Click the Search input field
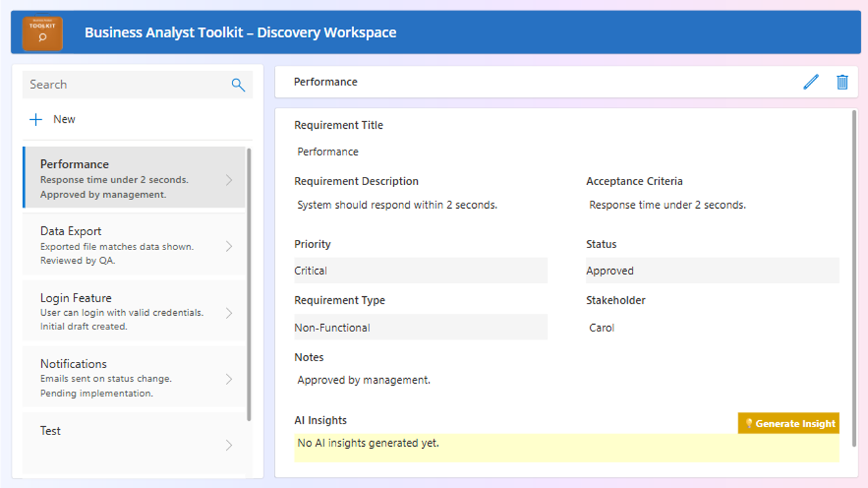 (x=138, y=85)
